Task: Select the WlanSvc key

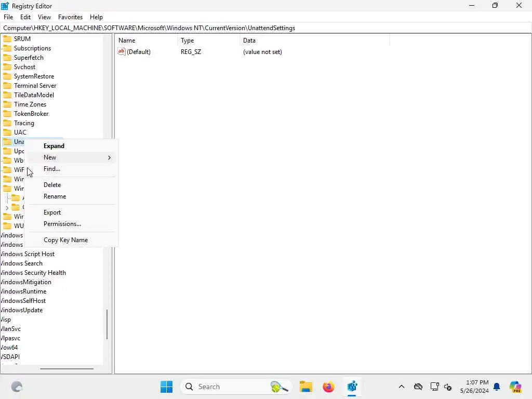Action: coord(10,329)
